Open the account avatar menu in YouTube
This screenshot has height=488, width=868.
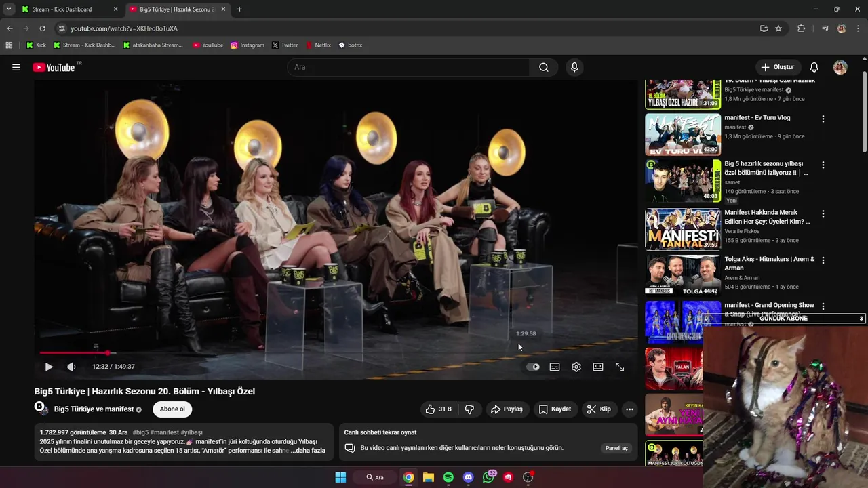coord(840,67)
